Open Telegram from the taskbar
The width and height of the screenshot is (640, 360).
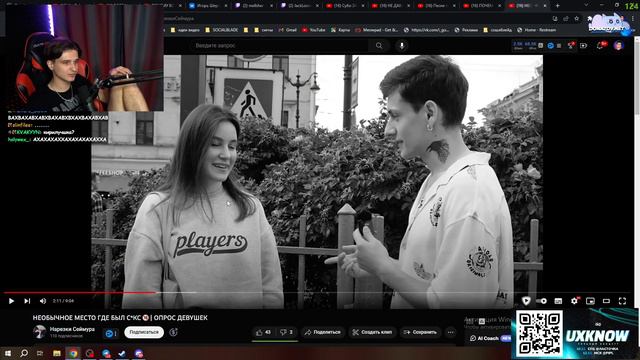(106, 353)
